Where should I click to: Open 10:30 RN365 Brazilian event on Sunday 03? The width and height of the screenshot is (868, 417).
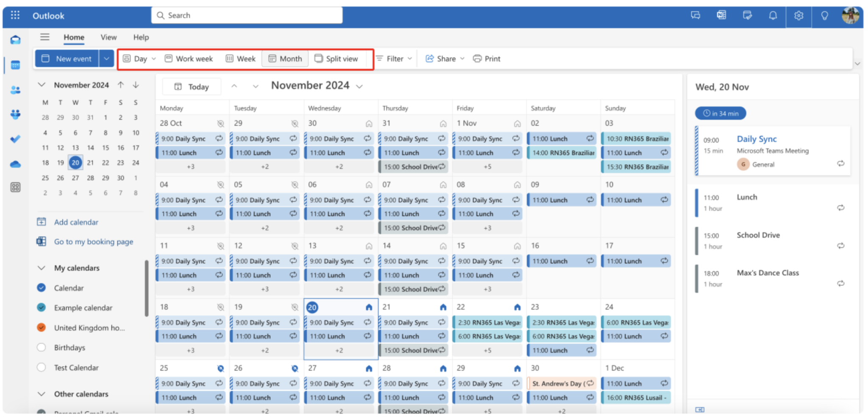tap(636, 139)
